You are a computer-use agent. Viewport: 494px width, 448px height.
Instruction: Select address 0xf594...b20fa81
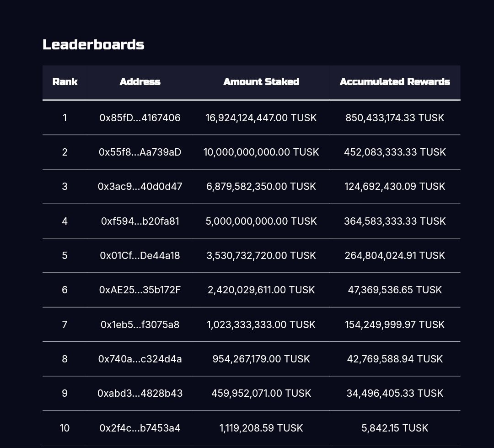pyautogui.click(x=140, y=221)
